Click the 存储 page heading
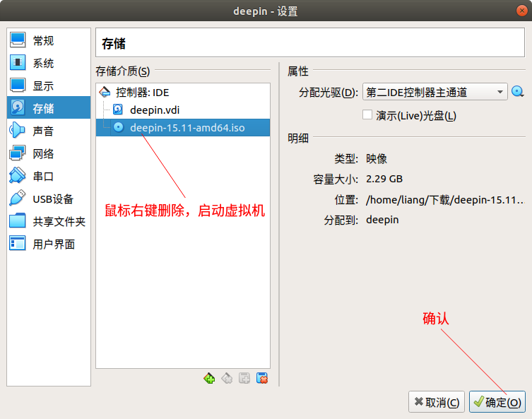The height and width of the screenshot is (419, 532). tap(114, 44)
